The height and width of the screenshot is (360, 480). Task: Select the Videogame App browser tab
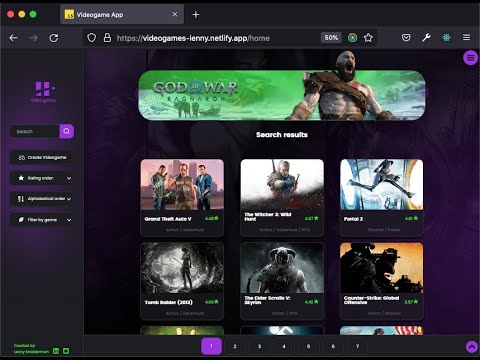click(x=122, y=14)
